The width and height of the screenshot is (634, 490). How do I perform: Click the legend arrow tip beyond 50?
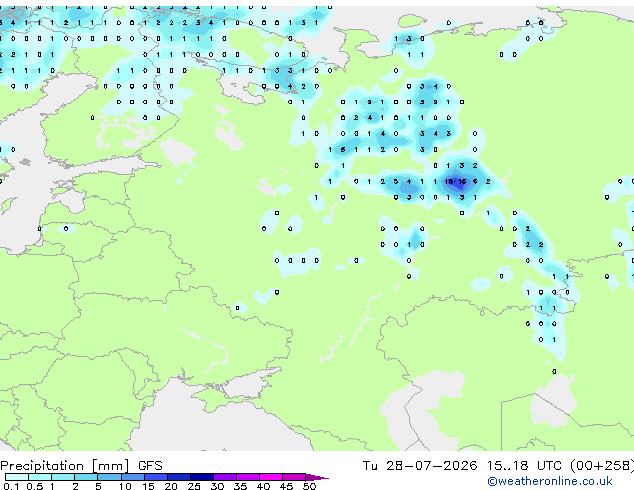(x=317, y=477)
